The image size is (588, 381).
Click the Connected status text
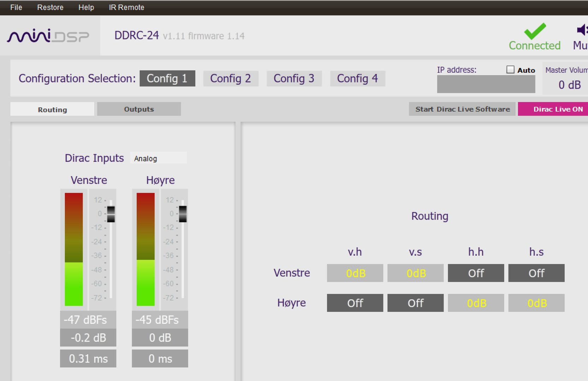point(535,46)
